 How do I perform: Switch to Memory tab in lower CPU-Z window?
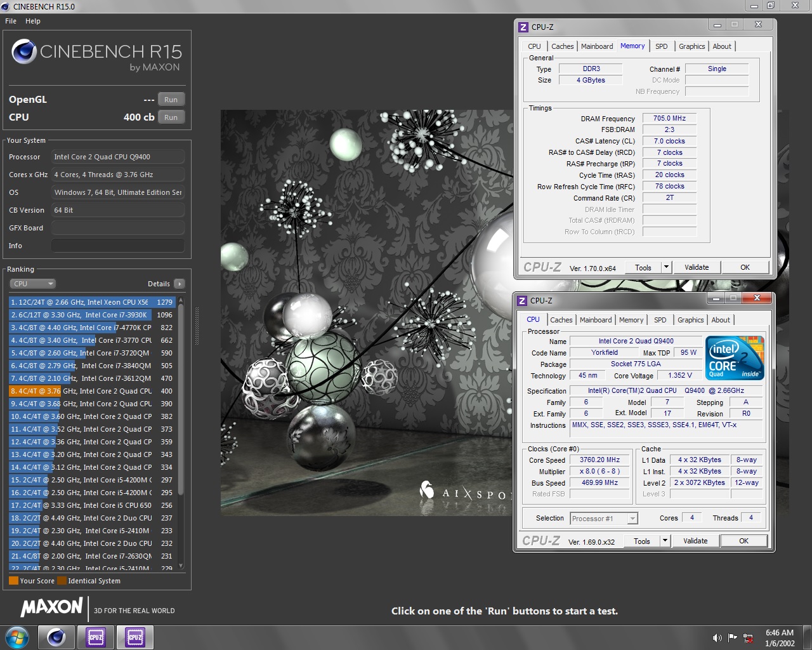pyautogui.click(x=631, y=320)
